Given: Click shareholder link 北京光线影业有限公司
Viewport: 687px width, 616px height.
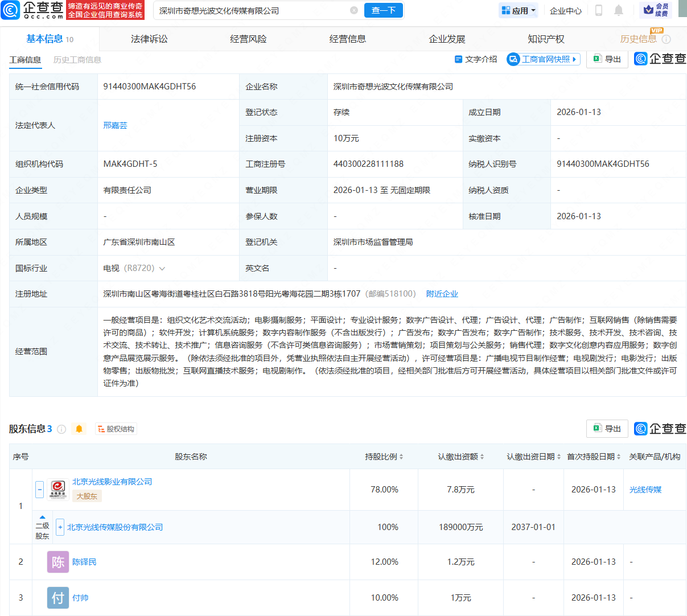Looking at the screenshot, I should point(112,481).
